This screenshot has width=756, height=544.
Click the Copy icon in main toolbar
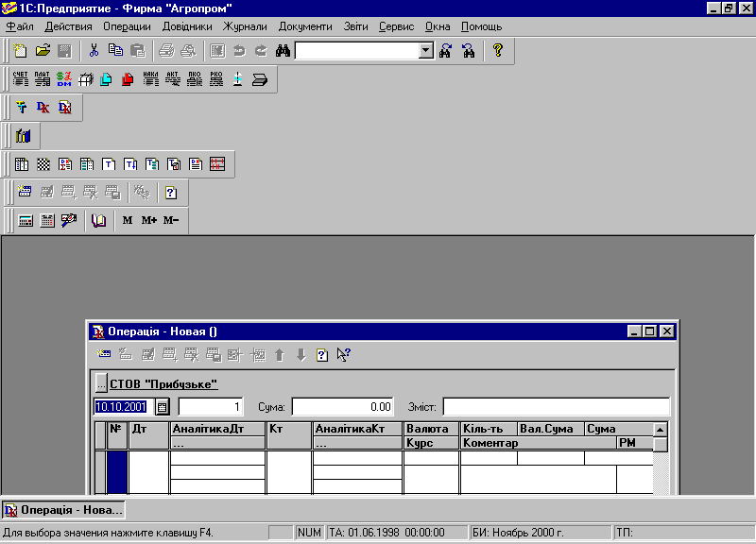[115, 51]
